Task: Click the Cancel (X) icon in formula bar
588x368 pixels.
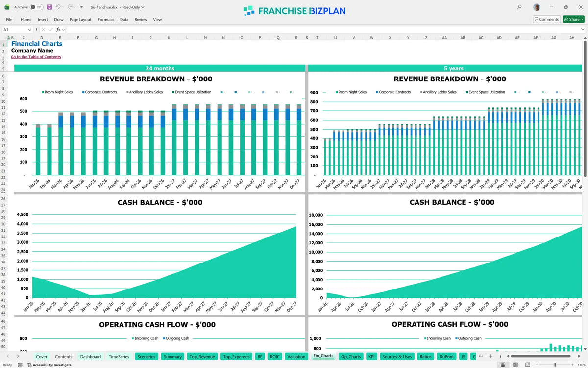Action: click(x=43, y=30)
